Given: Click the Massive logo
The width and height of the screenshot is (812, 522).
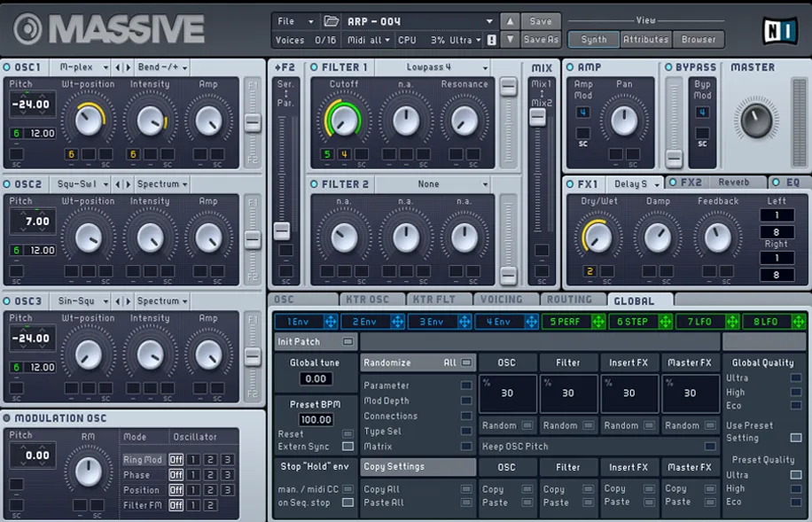Looking at the screenshot, I should pyautogui.click(x=109, y=28).
